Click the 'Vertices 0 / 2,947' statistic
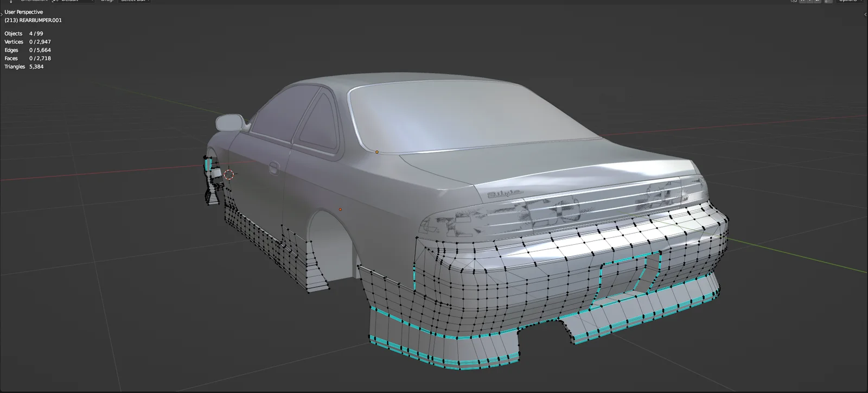 (x=28, y=42)
